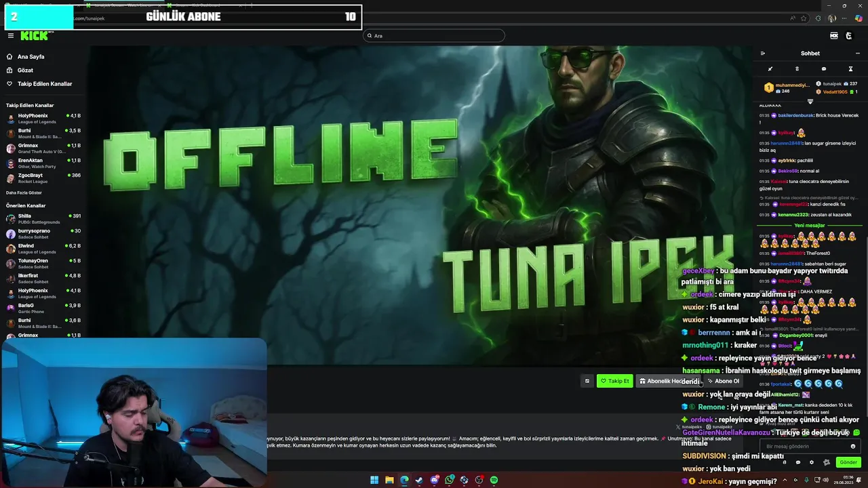This screenshot has height=488, width=868.
Task: Open the tunaipeks X social link
Action: [690, 427]
